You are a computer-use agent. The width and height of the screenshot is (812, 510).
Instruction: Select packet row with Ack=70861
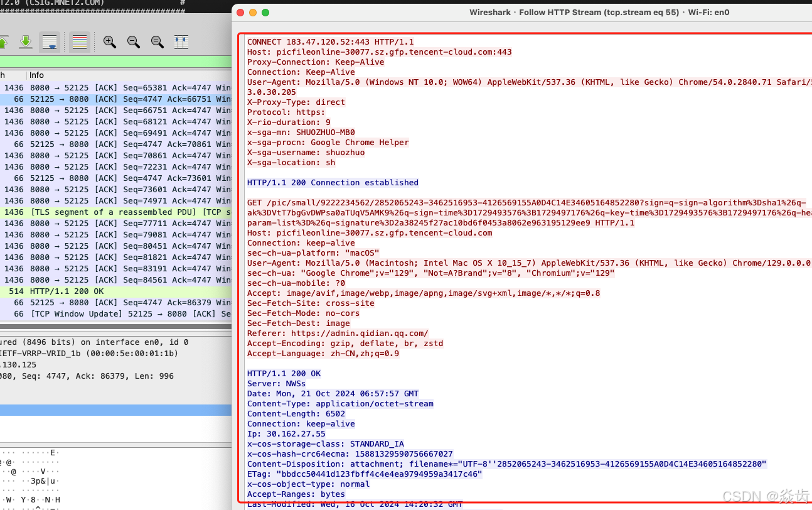tap(115, 144)
